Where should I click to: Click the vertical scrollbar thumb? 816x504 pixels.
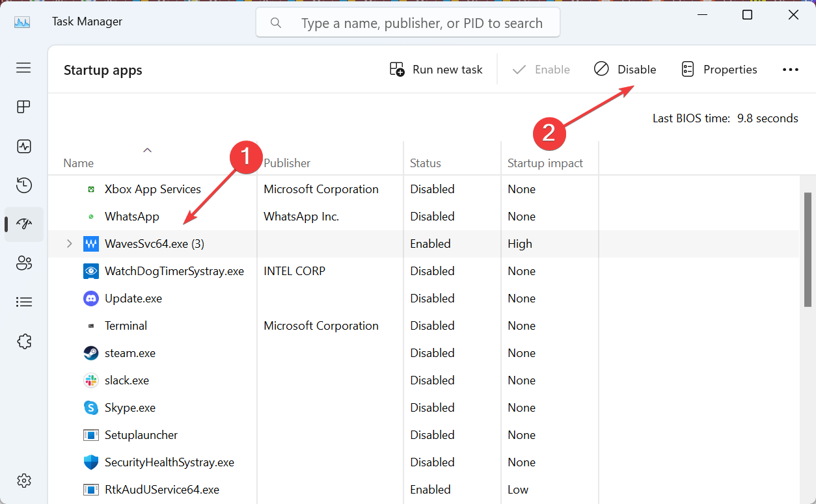point(808,247)
